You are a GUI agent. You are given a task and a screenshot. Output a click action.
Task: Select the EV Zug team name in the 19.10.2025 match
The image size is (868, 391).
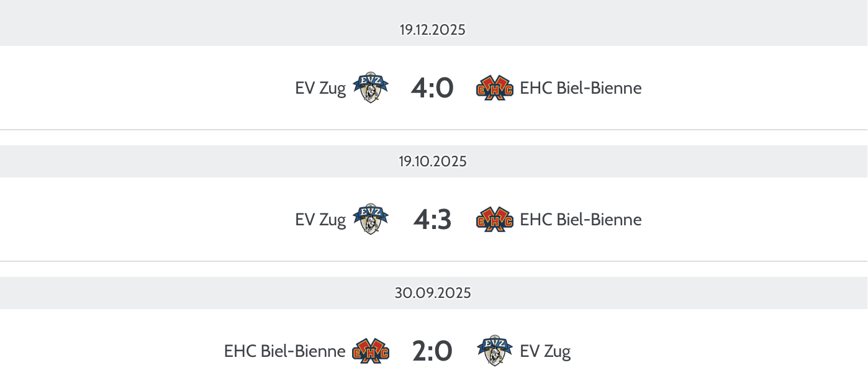[x=320, y=220]
